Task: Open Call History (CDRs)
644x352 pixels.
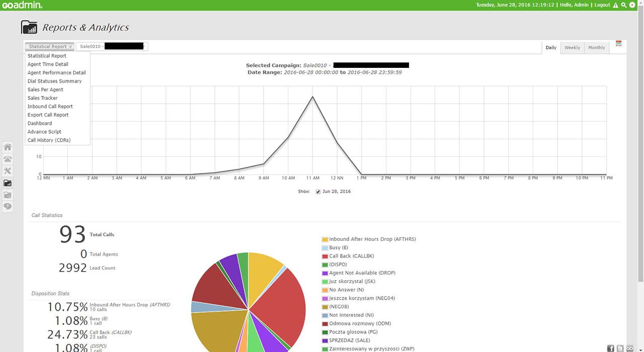Action: click(49, 140)
